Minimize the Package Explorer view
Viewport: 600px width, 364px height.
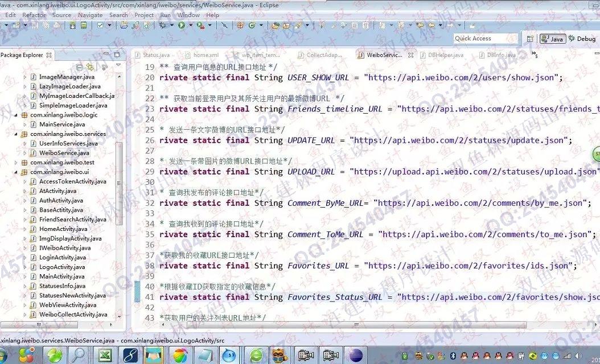106,54
